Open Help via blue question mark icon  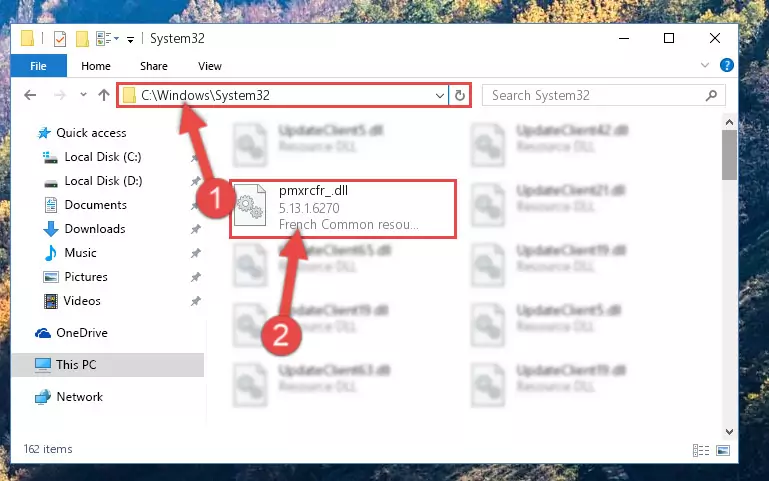[x=726, y=65]
